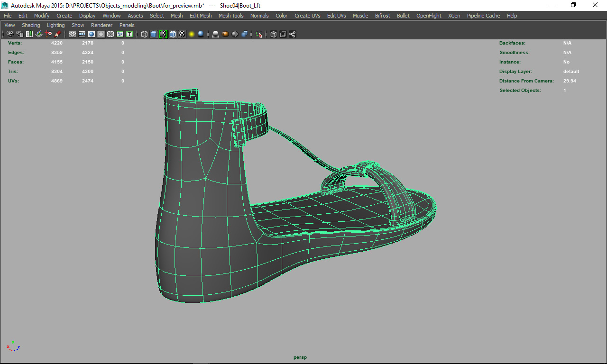Click the X-Ray Joints icon

292,34
